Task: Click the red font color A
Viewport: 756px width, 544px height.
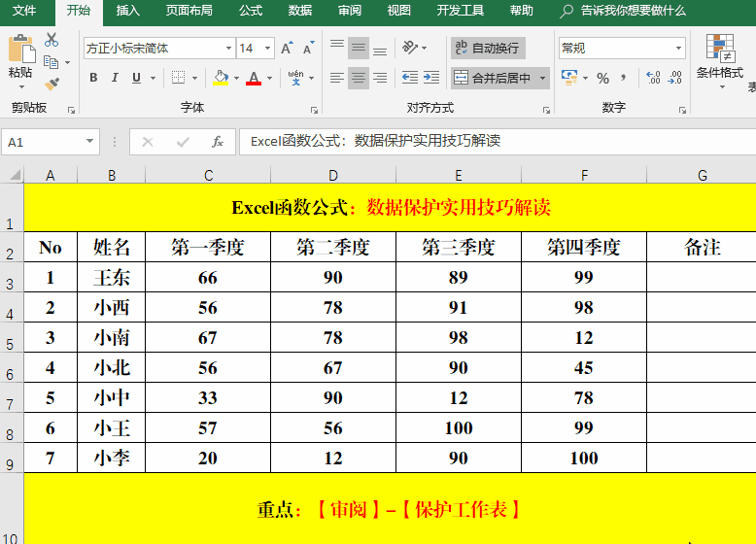Action: point(254,78)
